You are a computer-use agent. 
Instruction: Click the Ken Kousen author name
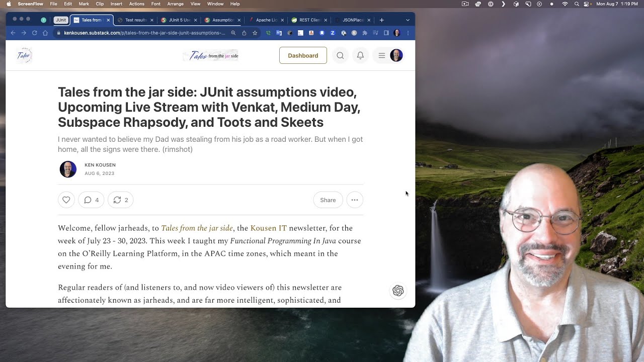coord(100,165)
